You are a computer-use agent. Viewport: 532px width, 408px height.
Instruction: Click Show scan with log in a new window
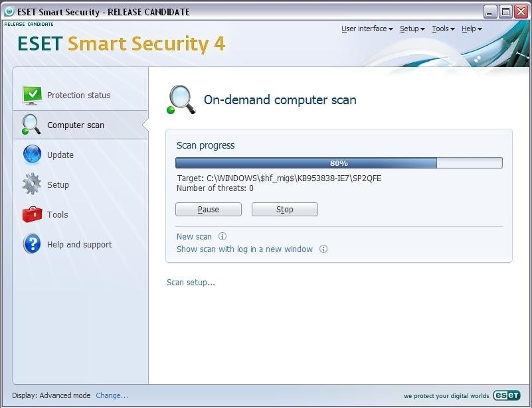(244, 249)
